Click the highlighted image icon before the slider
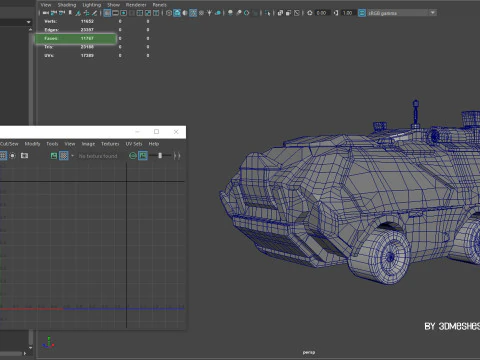 tap(143, 156)
